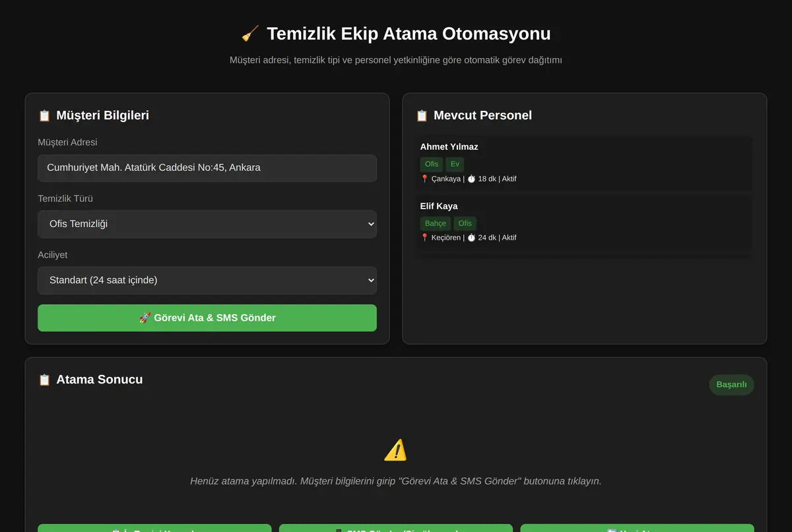Click the stopwatch icon beside 18 dk
Screen dimensions: 792x532
(x=471, y=178)
